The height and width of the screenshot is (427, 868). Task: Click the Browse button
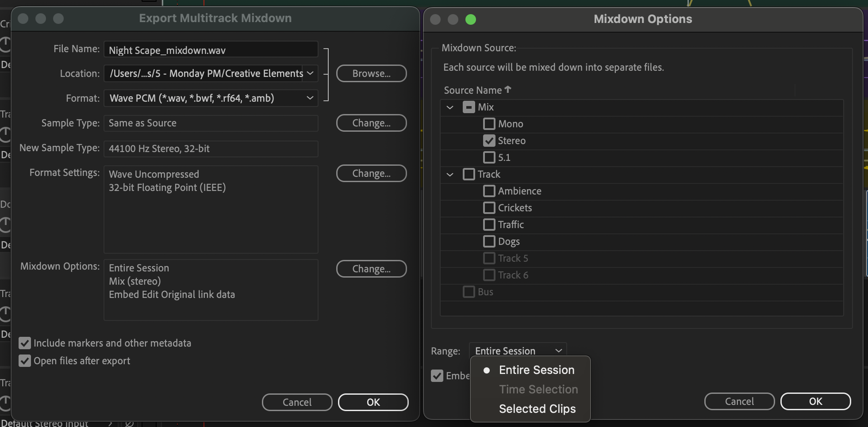pos(371,73)
